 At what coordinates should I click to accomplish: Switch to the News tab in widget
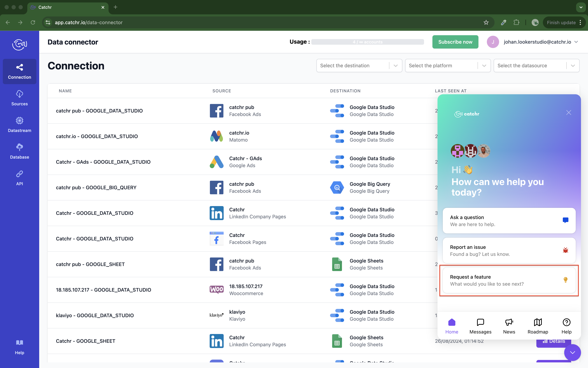pos(509,326)
